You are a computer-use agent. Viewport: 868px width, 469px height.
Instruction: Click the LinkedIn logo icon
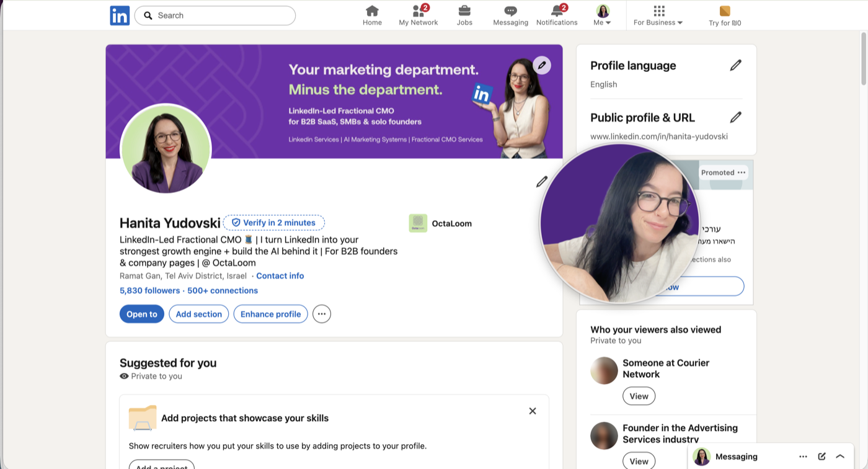[x=120, y=16]
